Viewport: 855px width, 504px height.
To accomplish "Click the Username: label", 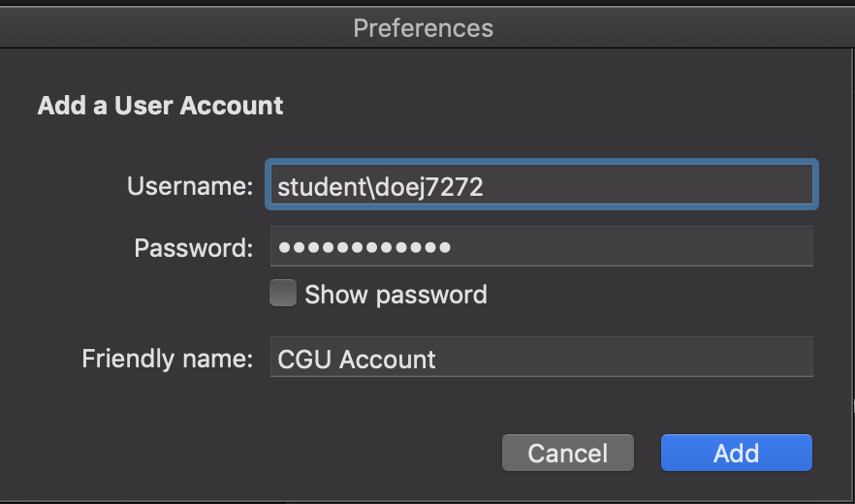I will click(190, 186).
